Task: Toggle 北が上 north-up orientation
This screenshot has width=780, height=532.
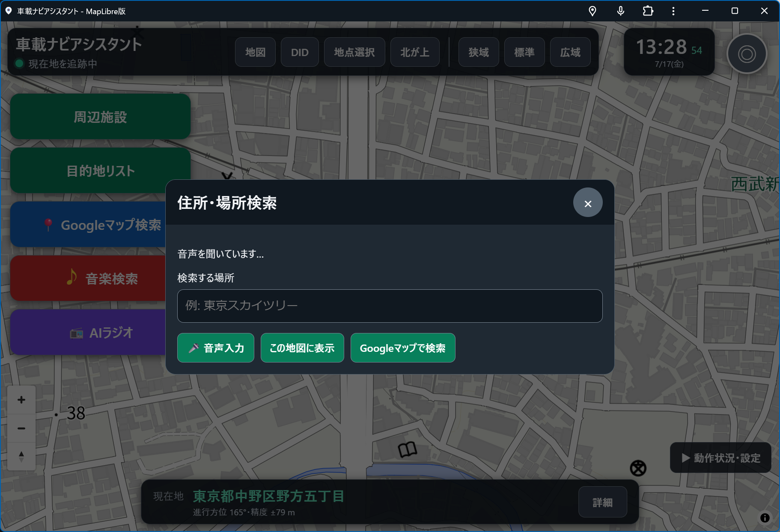Action: (x=415, y=52)
